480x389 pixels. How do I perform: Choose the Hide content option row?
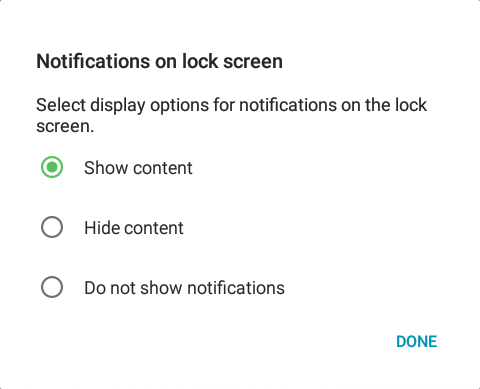pos(240,227)
